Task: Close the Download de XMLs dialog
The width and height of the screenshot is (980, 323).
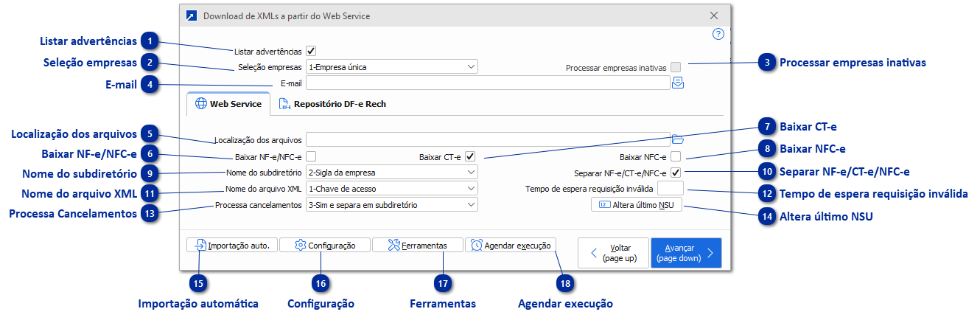Action: point(713,15)
